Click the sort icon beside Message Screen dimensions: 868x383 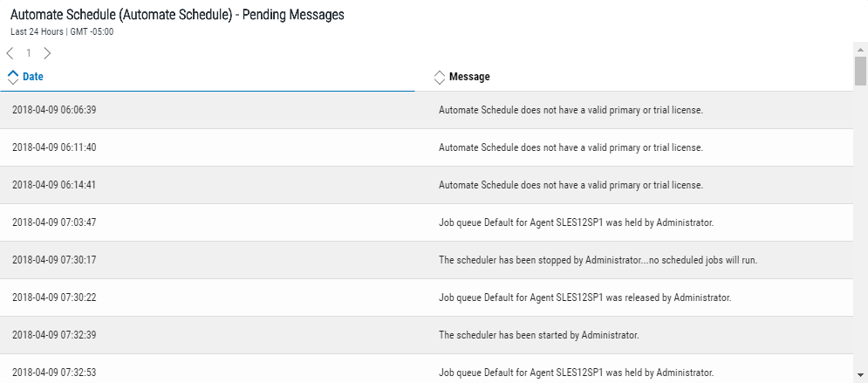click(x=440, y=77)
